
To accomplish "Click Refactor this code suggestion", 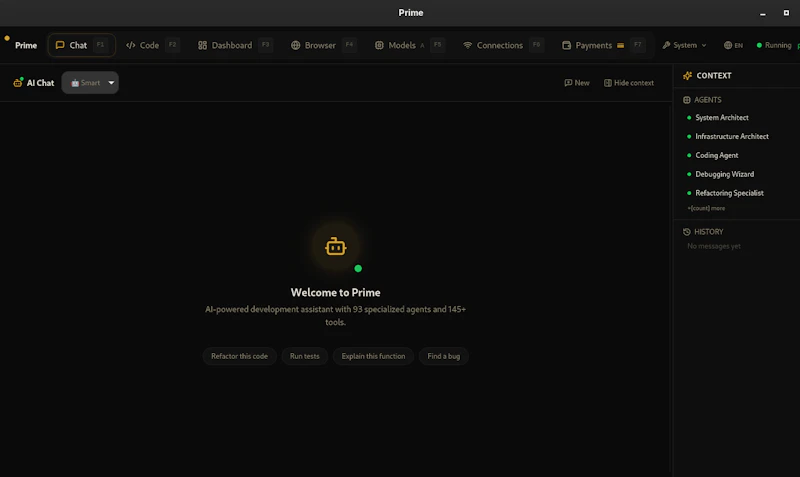I will 239,356.
